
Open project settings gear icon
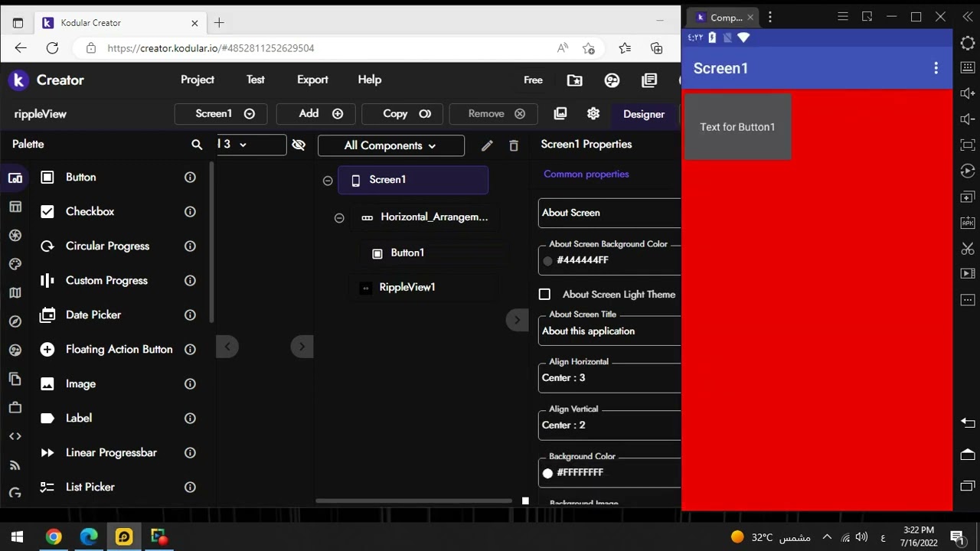tap(593, 113)
